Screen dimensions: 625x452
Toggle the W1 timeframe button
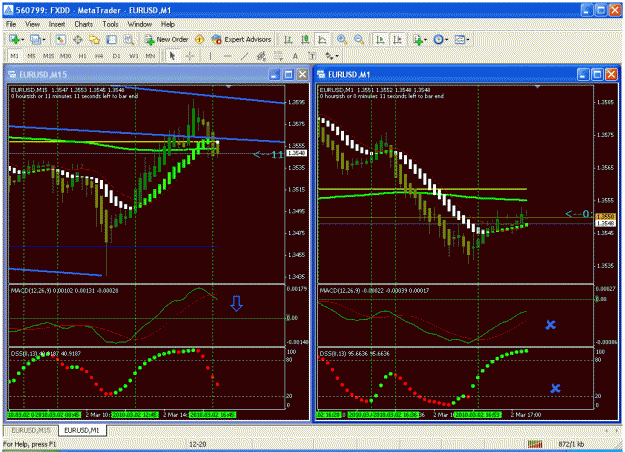[x=134, y=56]
